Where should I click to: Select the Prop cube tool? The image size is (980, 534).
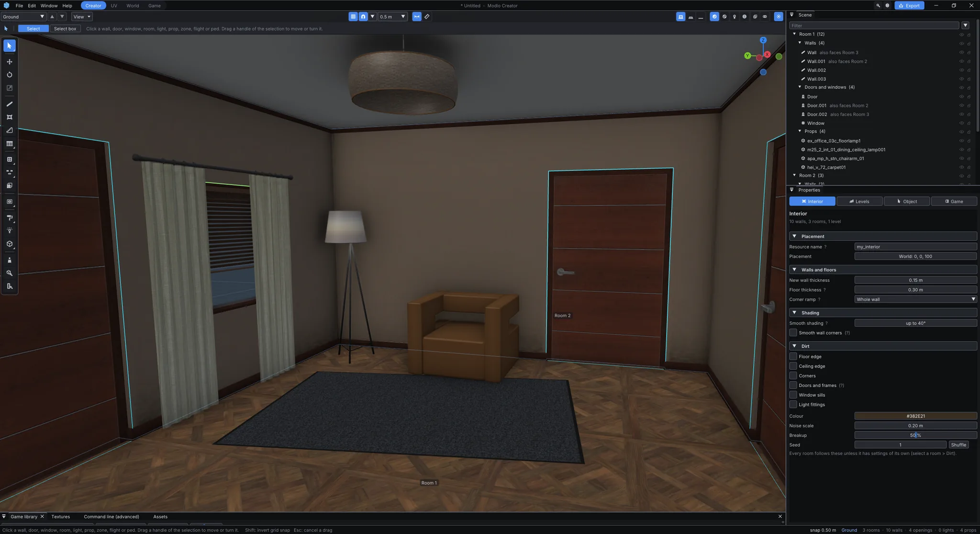point(10,244)
